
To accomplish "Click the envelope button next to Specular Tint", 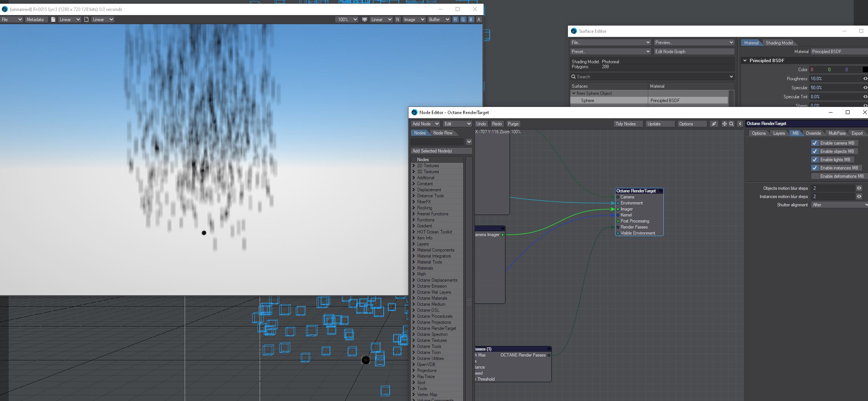I will [x=865, y=97].
